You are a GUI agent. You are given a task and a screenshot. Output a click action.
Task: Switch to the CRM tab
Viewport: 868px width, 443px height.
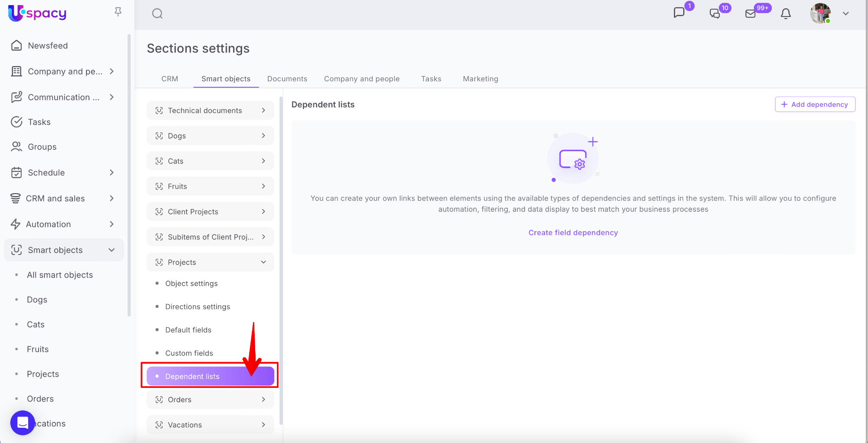170,79
